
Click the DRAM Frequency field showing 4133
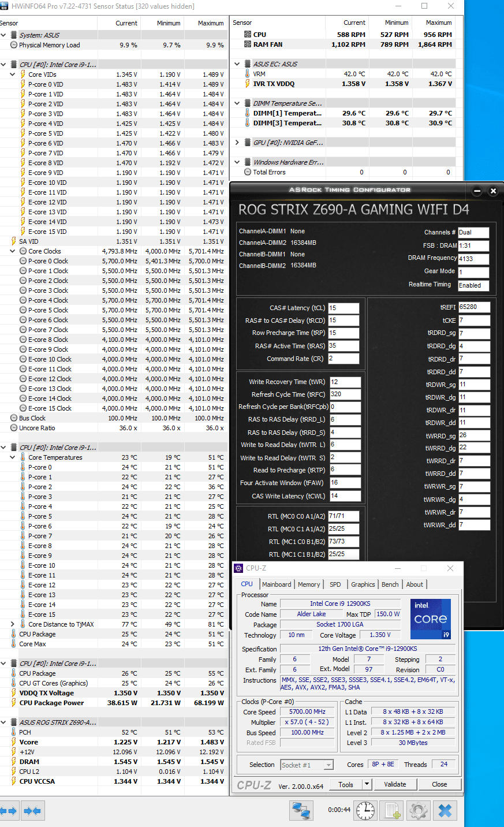coord(473,259)
